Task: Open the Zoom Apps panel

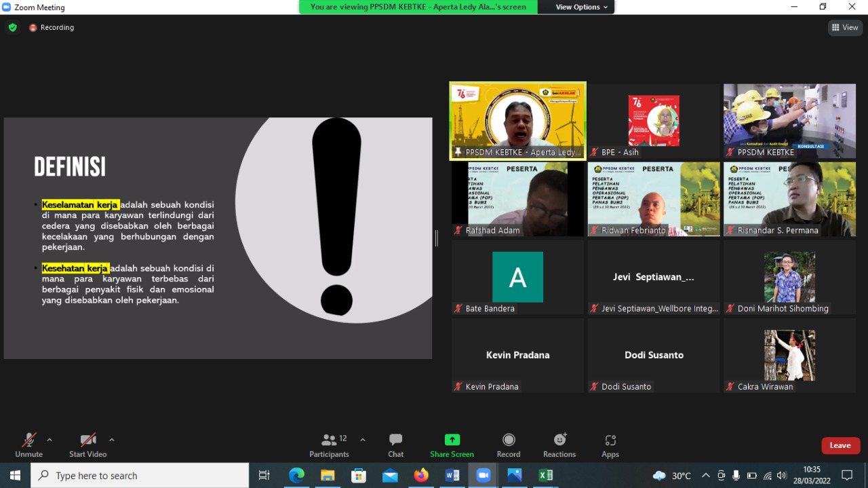Action: [610, 445]
